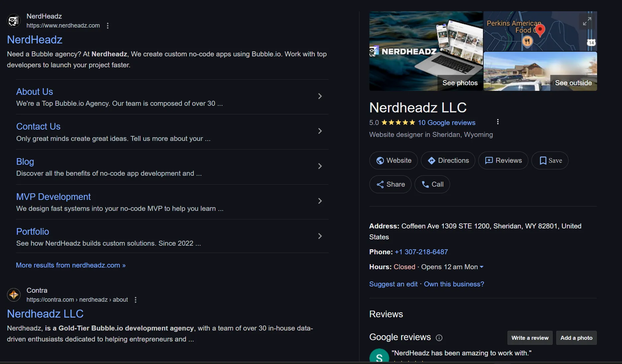
Task: Click Website designer in Sheridan, Wyoming text
Action: 431,135
